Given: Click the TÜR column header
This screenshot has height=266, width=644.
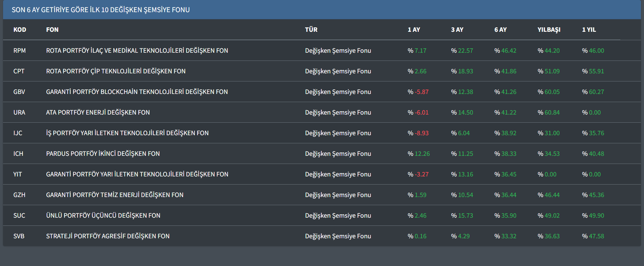Looking at the screenshot, I should tap(311, 30).
